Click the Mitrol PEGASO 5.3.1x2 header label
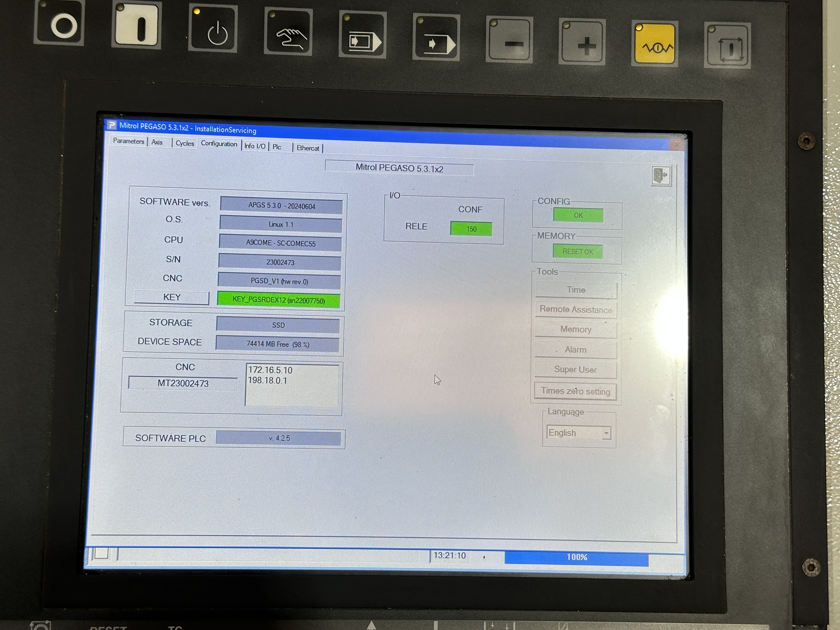 (399, 168)
